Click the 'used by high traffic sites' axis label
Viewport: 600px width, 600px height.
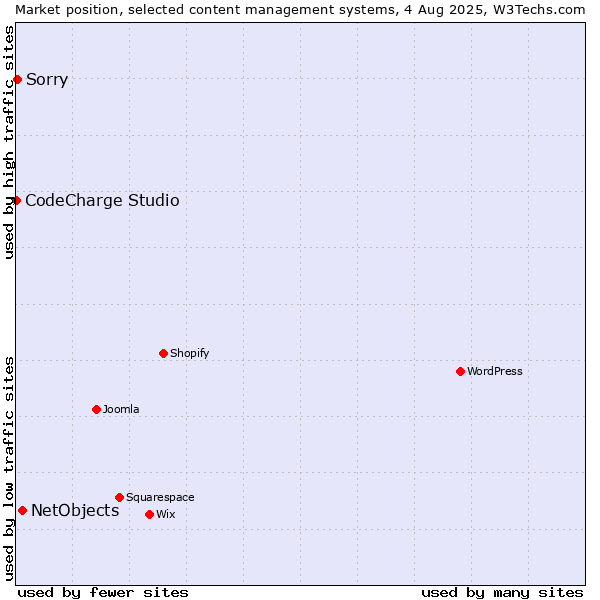coord(8,142)
